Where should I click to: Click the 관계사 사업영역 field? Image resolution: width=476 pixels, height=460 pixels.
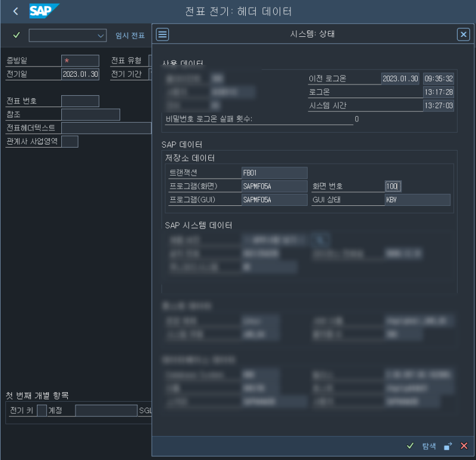[x=70, y=141]
